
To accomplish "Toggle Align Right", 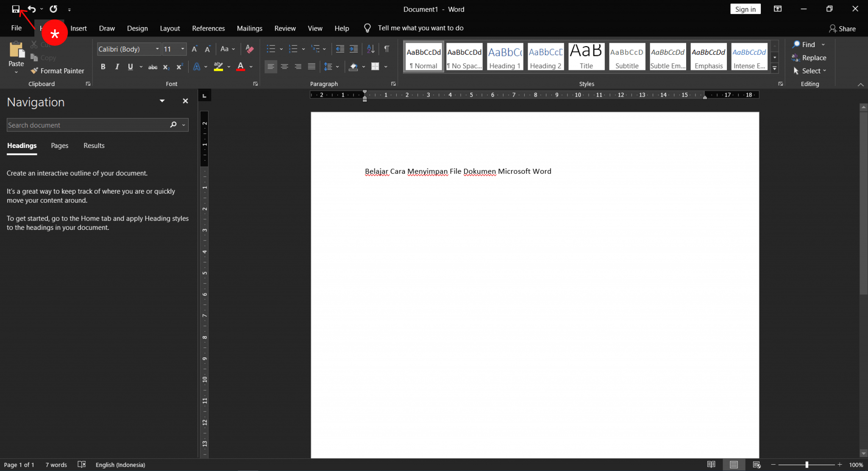I will pos(298,67).
